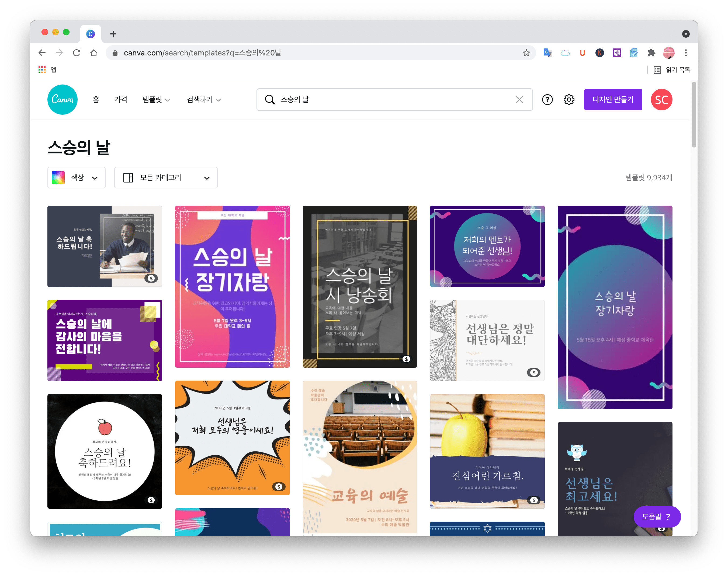This screenshot has width=728, height=576.
Task: Reload the page
Action: tap(77, 53)
